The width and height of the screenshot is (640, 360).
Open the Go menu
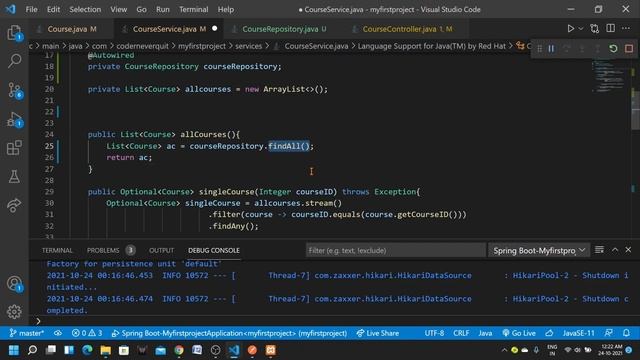141,9
